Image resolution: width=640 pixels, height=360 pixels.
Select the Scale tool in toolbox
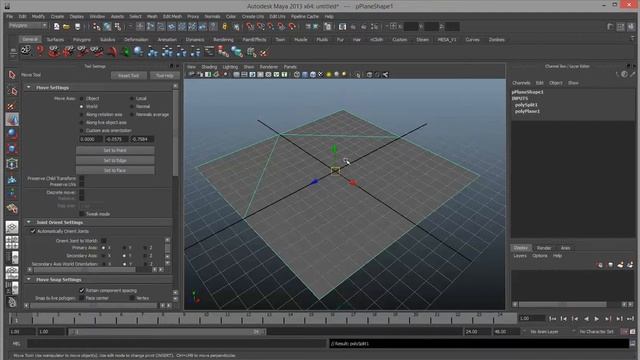coord(12,149)
